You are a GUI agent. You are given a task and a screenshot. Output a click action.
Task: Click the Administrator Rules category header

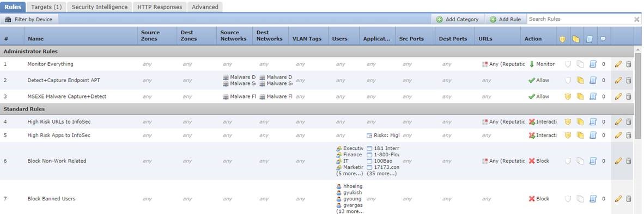(317, 51)
